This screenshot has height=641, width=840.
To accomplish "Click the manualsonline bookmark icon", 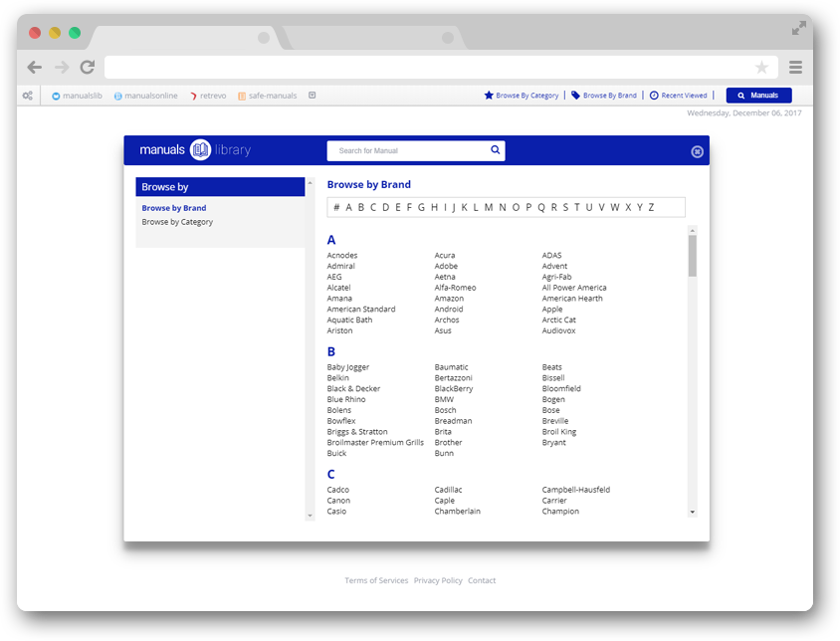I will coord(117,96).
